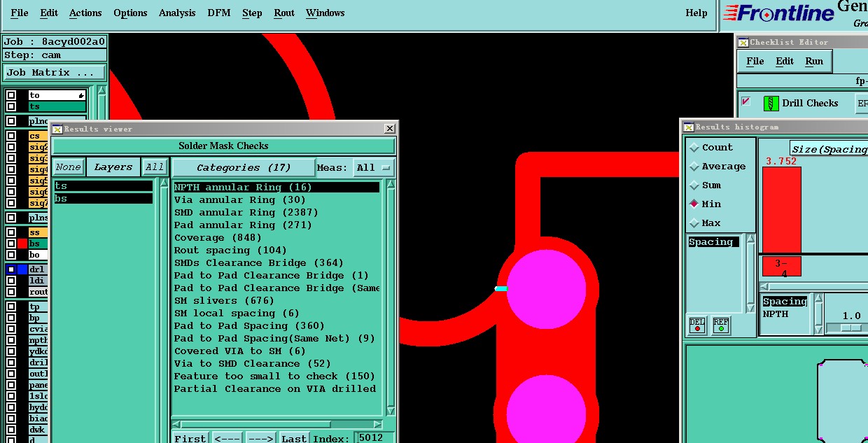Image resolution: width=868 pixels, height=443 pixels.
Task: Click the small marker on the 'to' layer
Action: click(81, 95)
